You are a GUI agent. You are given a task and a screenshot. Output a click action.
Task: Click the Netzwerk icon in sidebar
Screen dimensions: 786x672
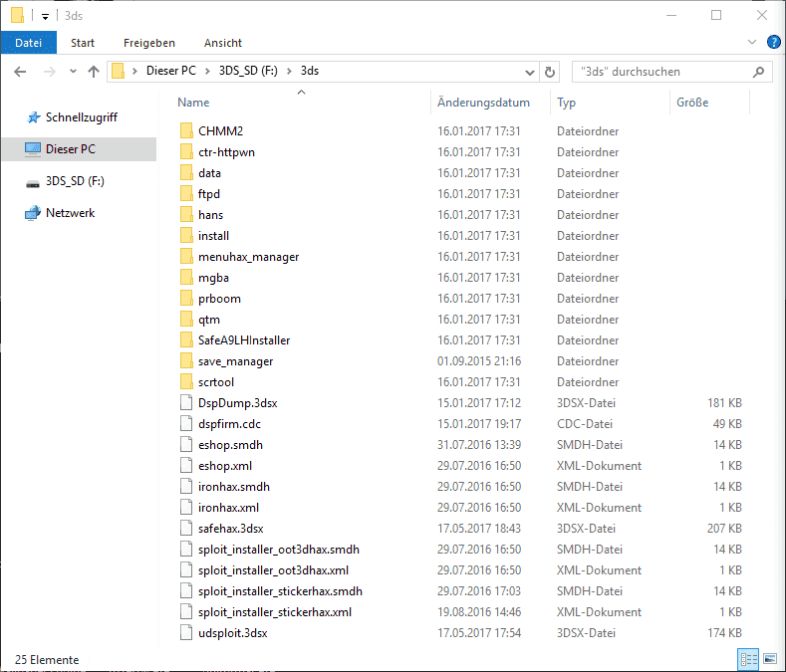pyautogui.click(x=33, y=213)
